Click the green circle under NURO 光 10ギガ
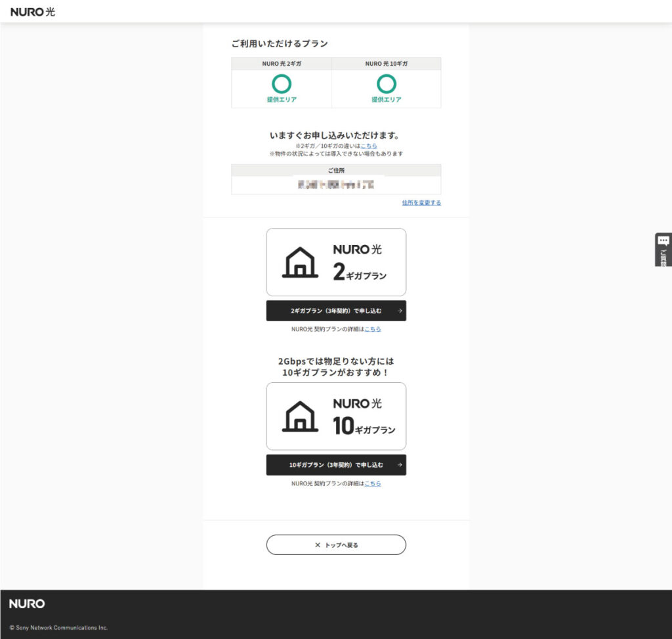 click(x=386, y=83)
